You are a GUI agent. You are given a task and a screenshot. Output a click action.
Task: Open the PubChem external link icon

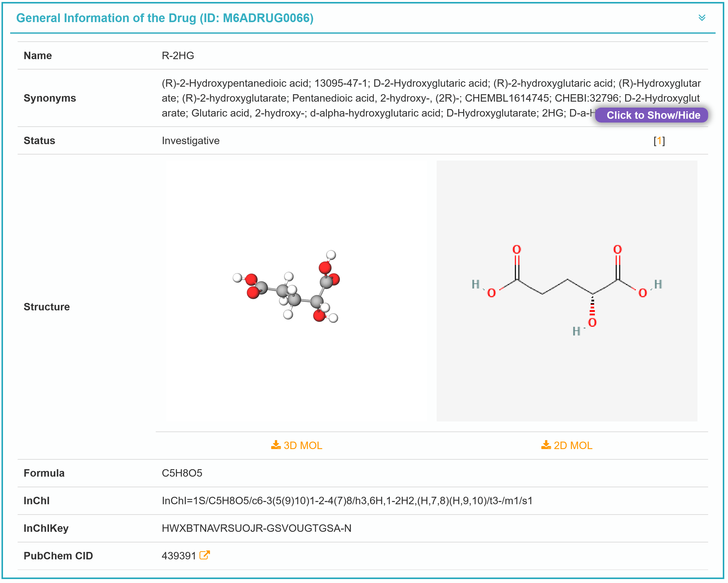(204, 555)
